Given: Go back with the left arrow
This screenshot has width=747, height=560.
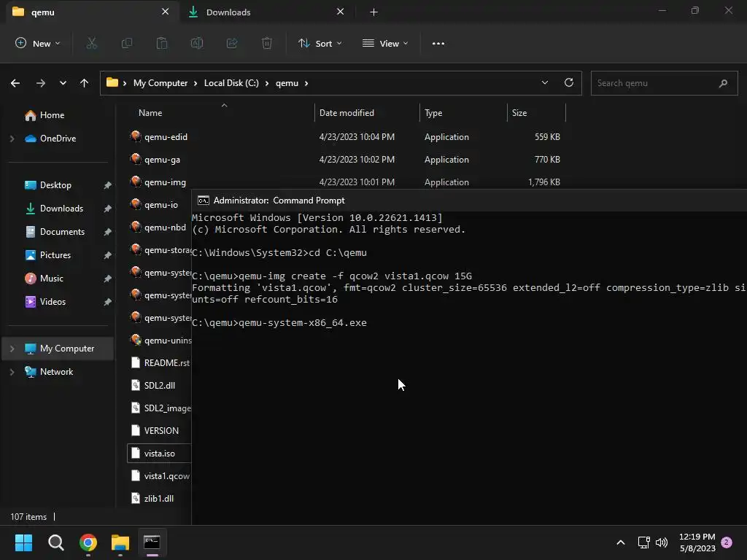Looking at the screenshot, I should (15, 83).
